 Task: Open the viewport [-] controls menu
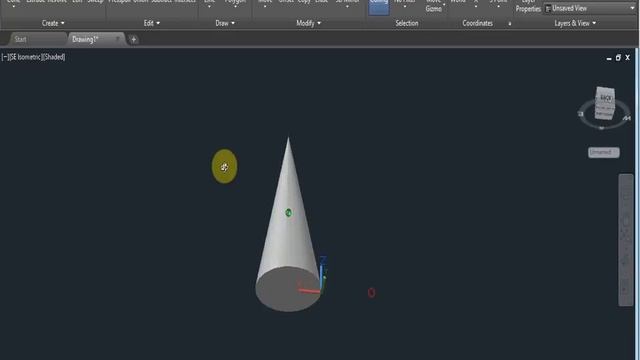4,57
